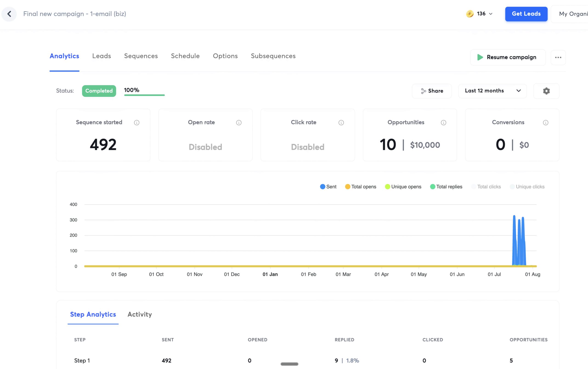Image resolution: width=588 pixels, height=369 pixels.
Task: Click the Get Leads button
Action: (526, 14)
